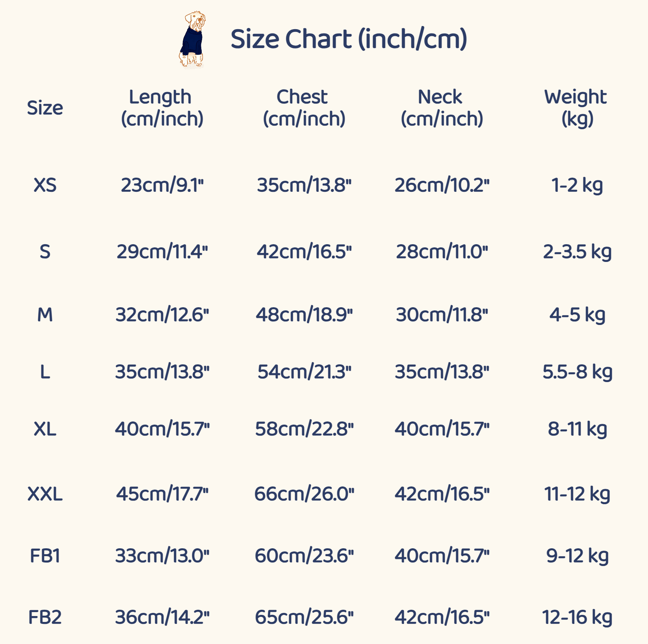The width and height of the screenshot is (648, 644).
Task: Pick the XXL size label
Action: pos(45,494)
